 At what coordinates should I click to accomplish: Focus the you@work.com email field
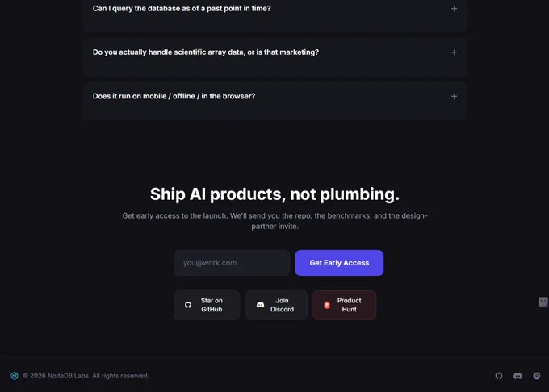232,263
